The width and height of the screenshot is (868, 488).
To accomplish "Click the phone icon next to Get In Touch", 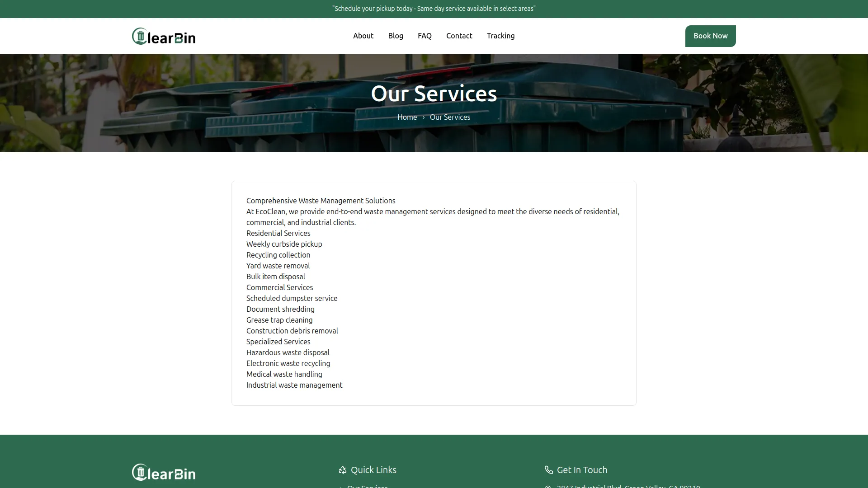I will coord(548,470).
